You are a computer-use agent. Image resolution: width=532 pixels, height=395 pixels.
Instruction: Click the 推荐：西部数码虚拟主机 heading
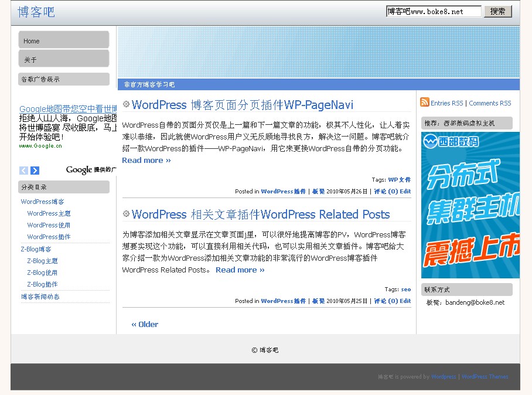click(467, 123)
